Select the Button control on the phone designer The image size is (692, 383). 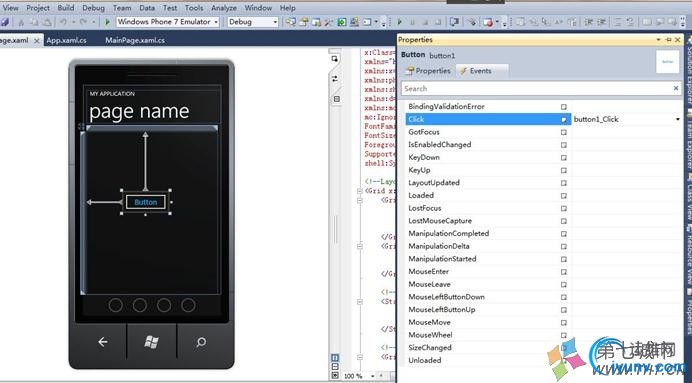(146, 202)
